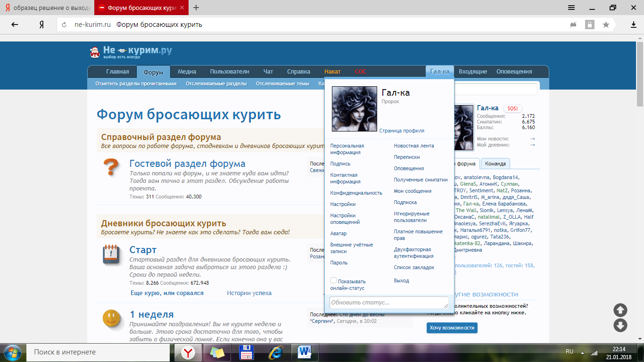Open Yandex browser hamburger menu
The height and width of the screenshot is (362, 644).
pyautogui.click(x=571, y=8)
